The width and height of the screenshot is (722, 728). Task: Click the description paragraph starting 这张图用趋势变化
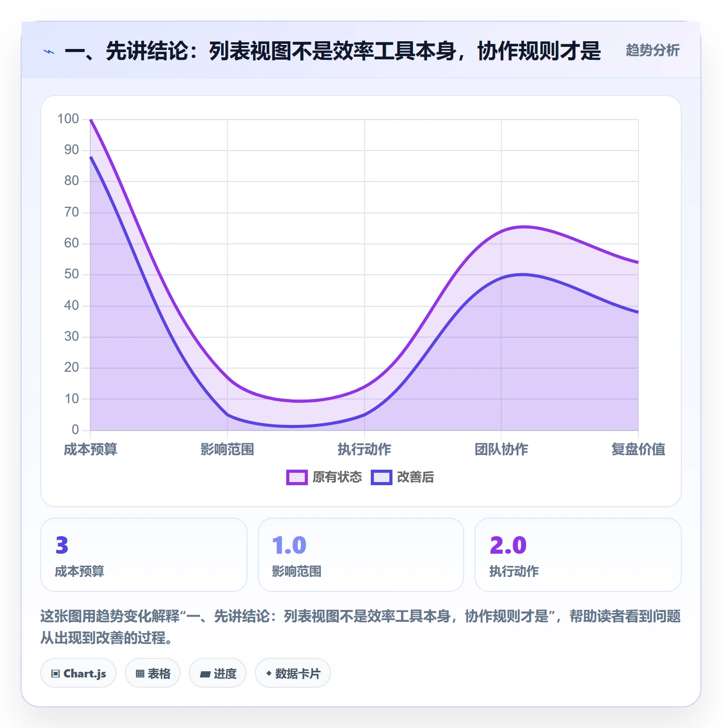[360, 627]
